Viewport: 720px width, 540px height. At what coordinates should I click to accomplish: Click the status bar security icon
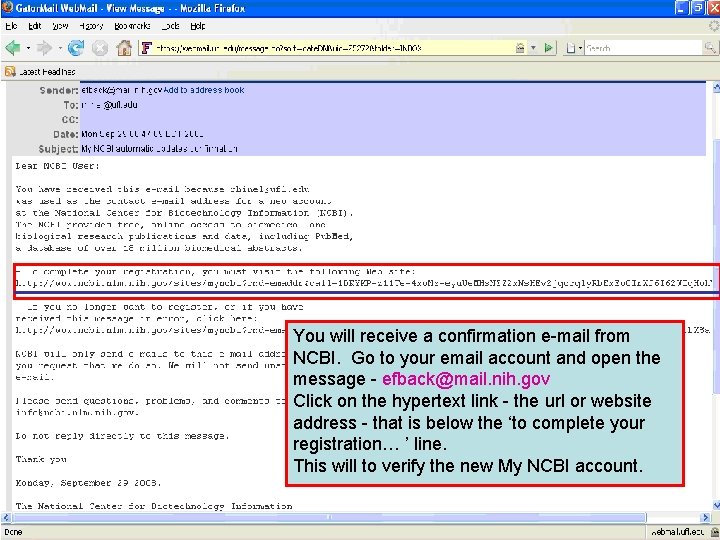[715, 532]
